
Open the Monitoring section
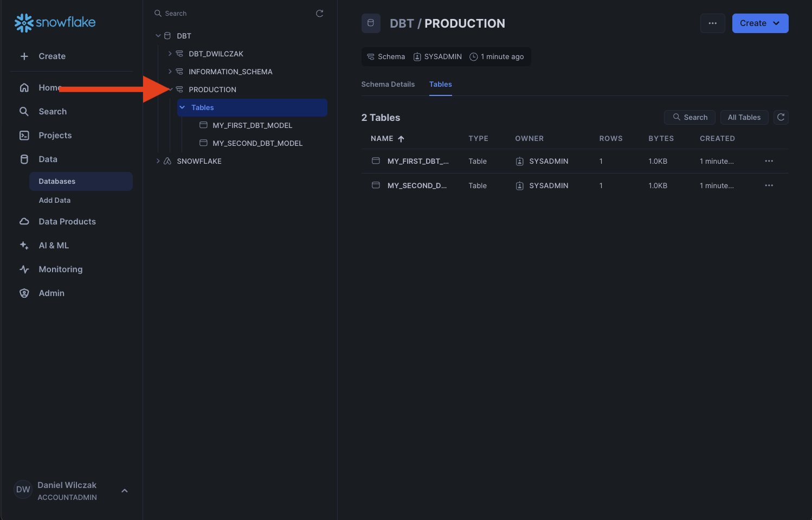pos(61,269)
